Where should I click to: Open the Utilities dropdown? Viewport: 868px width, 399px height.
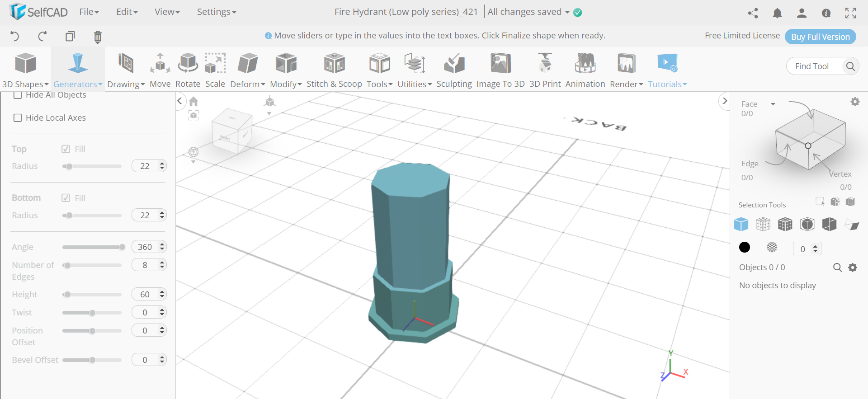click(x=415, y=70)
